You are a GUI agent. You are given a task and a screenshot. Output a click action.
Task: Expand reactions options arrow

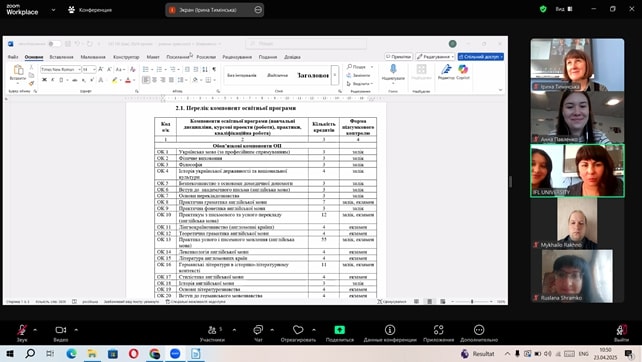tap(314, 329)
